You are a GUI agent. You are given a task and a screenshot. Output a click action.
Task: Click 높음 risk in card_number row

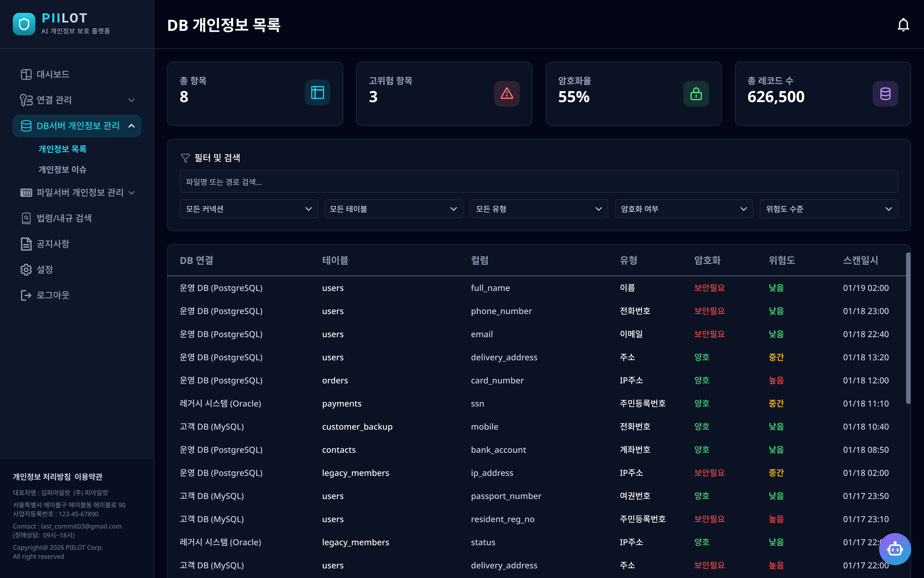coord(776,381)
